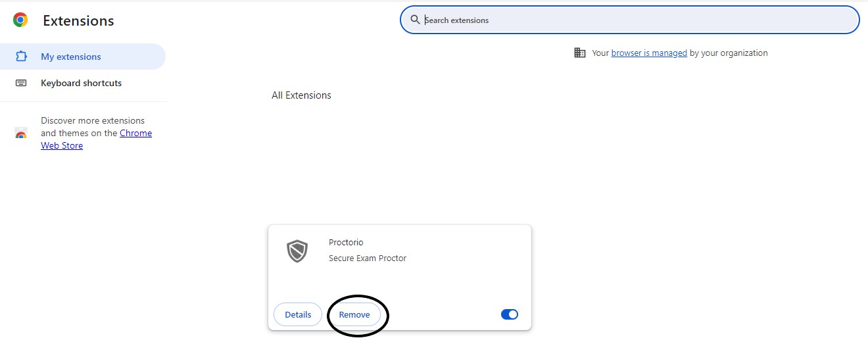Click the keyboard icon in sidebar
This screenshot has height=340, width=868.
tap(21, 83)
